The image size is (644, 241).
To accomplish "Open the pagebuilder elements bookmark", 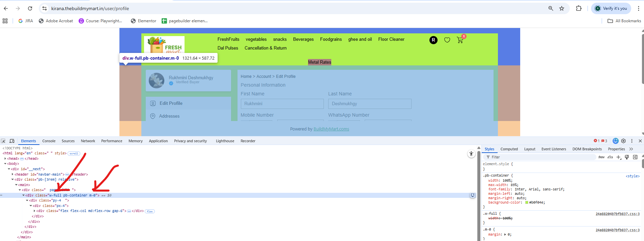I will coord(185,21).
